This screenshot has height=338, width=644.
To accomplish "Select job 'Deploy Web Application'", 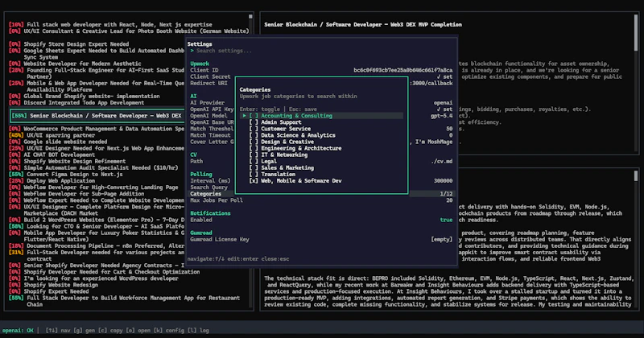I will pyautogui.click(x=52, y=181).
